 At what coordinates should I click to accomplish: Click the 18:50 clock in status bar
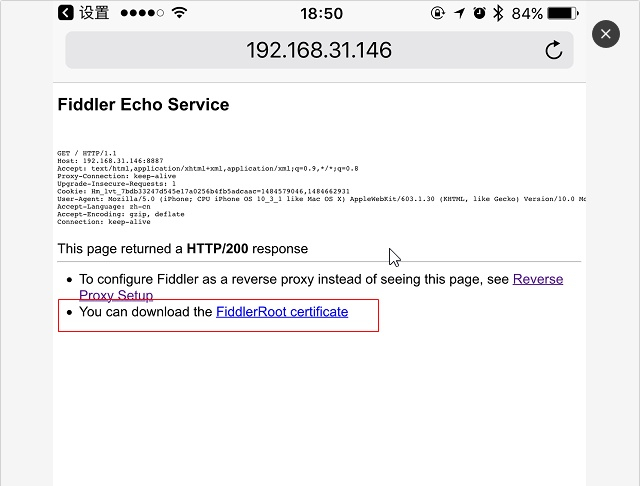[x=321, y=14]
